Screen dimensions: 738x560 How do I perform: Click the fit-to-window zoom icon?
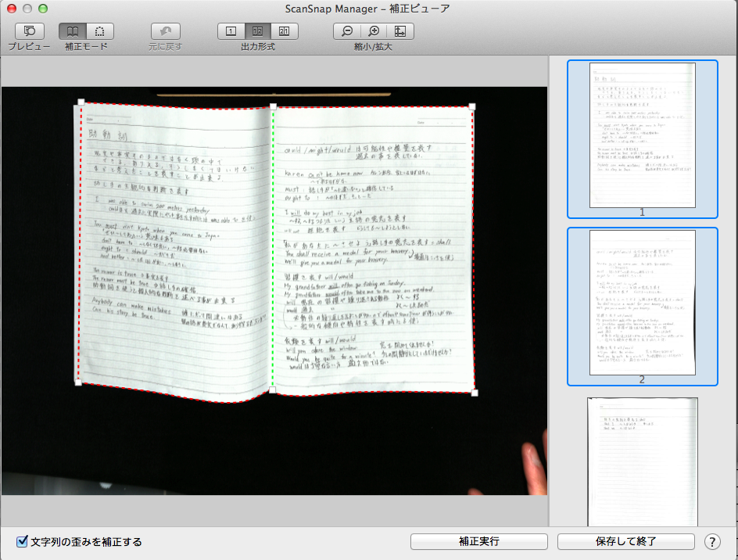400,31
